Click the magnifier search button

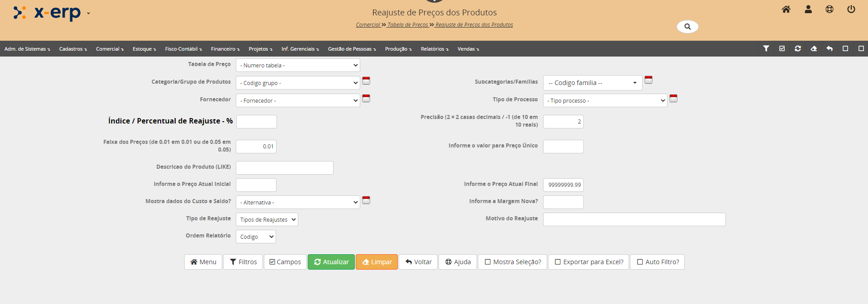pos(687,27)
